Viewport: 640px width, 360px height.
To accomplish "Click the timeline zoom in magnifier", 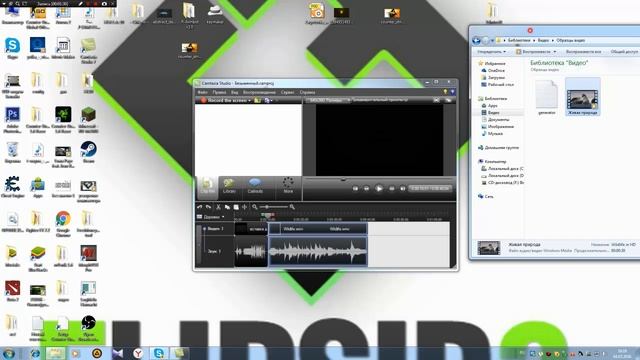I will click(x=292, y=207).
